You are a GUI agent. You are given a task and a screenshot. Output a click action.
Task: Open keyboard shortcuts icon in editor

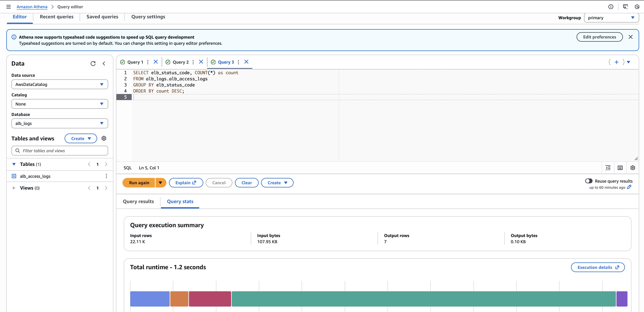[x=620, y=168]
